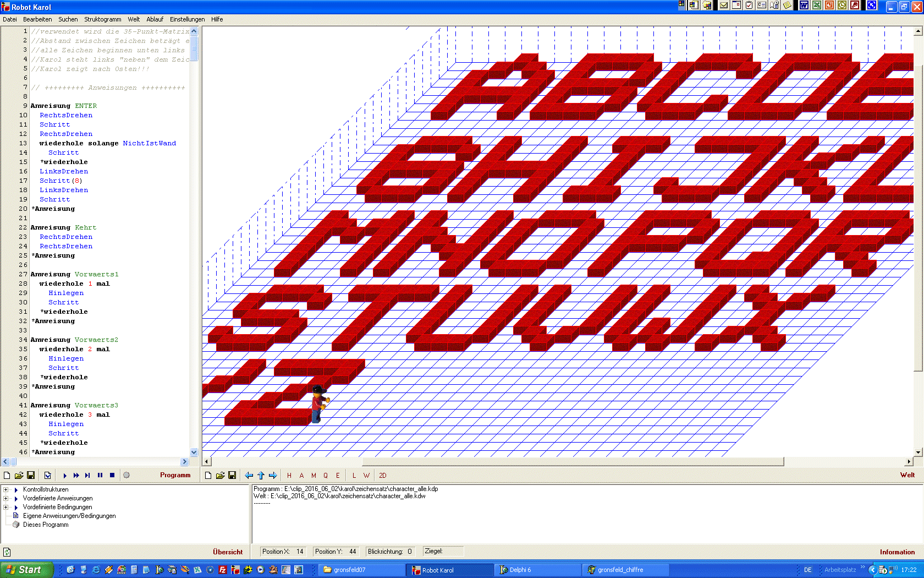This screenshot has width=924, height=578.
Task: Move Karol forward with the up arrow
Action: [261, 476]
